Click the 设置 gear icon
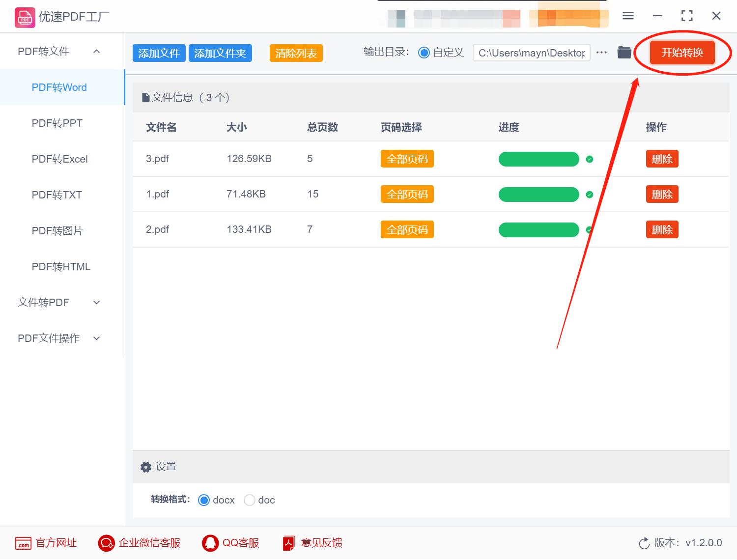The height and width of the screenshot is (560, 737). [146, 467]
